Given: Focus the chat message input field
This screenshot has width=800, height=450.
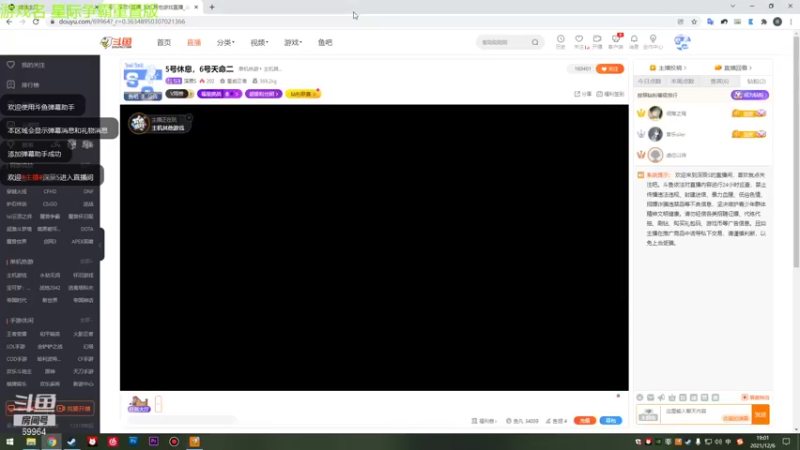Looking at the screenshot, I should (707, 414).
